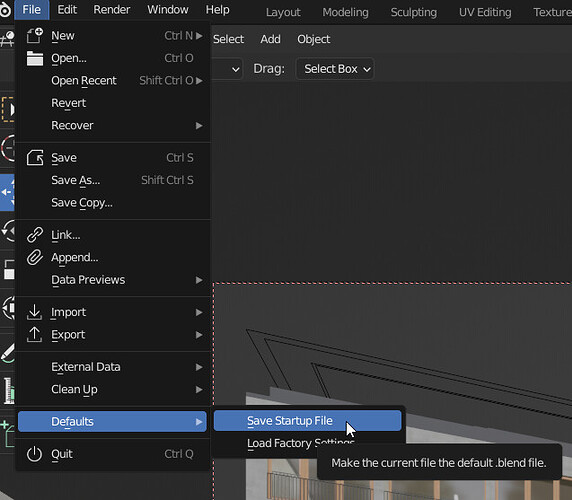This screenshot has height=500, width=572.
Task: Select the Select Box tool icon
Action: pyautogui.click(x=7, y=109)
